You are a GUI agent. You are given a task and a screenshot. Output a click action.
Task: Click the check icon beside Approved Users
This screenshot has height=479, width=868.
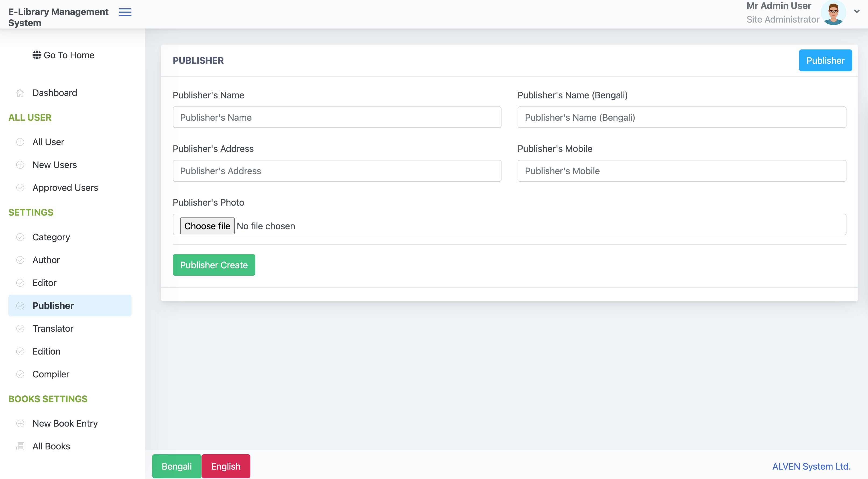[x=20, y=188]
